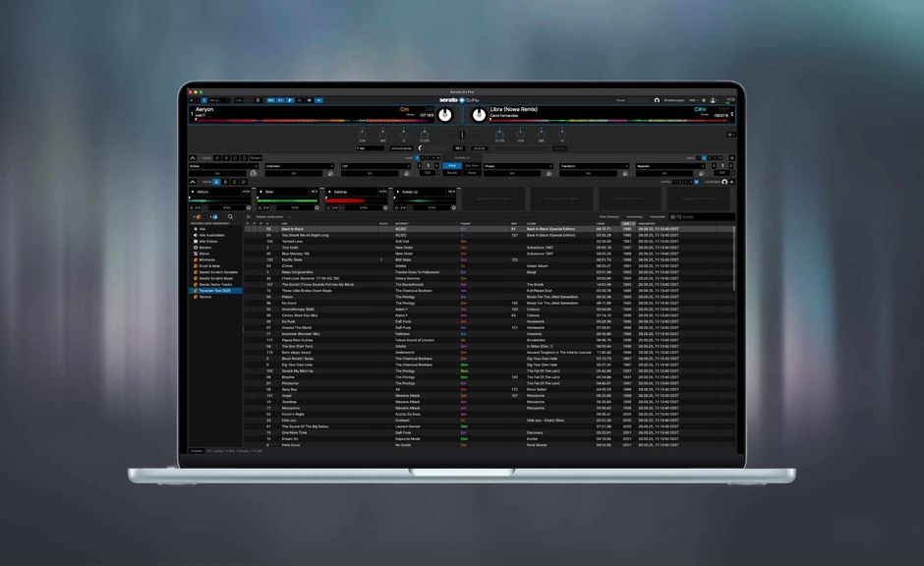Click the sampler headphone cue icon
The height and width of the screenshot is (566, 924).
(x=724, y=182)
